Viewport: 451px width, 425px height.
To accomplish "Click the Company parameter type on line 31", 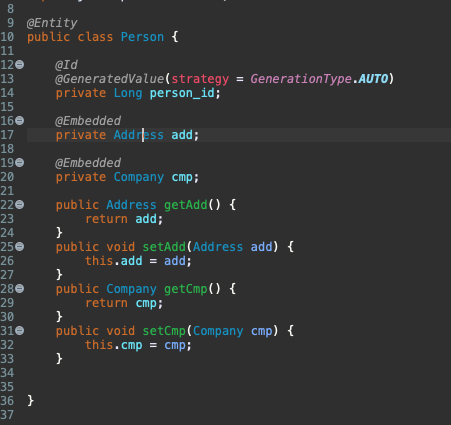I will (x=218, y=331).
